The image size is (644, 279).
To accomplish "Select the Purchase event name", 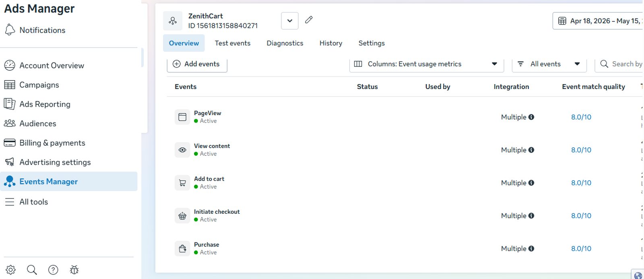I will pos(206,244).
